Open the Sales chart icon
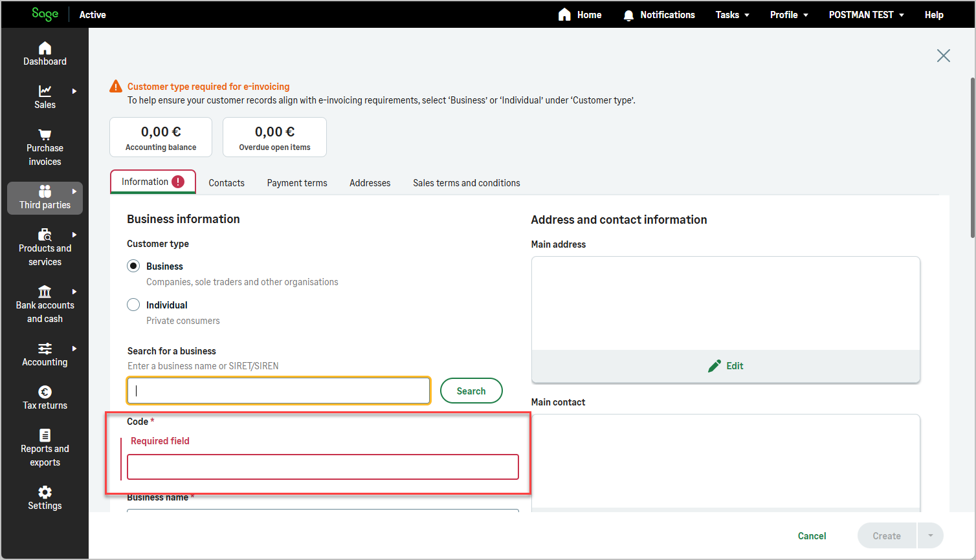 45,91
